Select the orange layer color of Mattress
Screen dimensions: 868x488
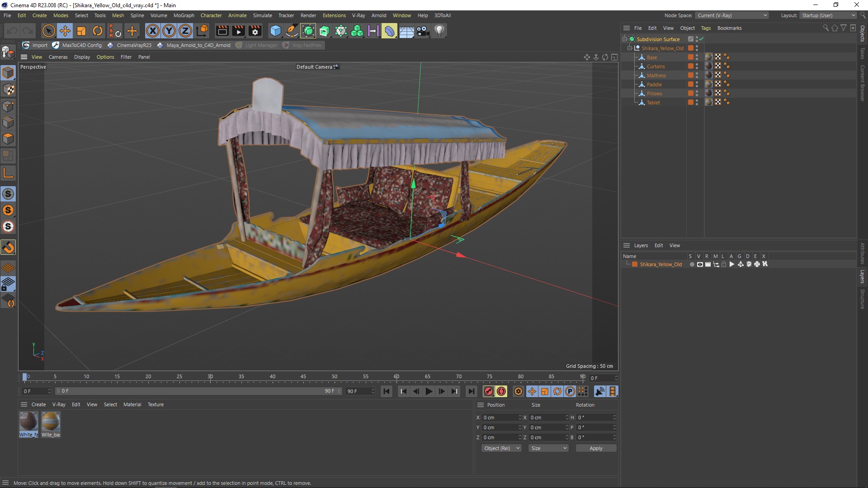(690, 75)
